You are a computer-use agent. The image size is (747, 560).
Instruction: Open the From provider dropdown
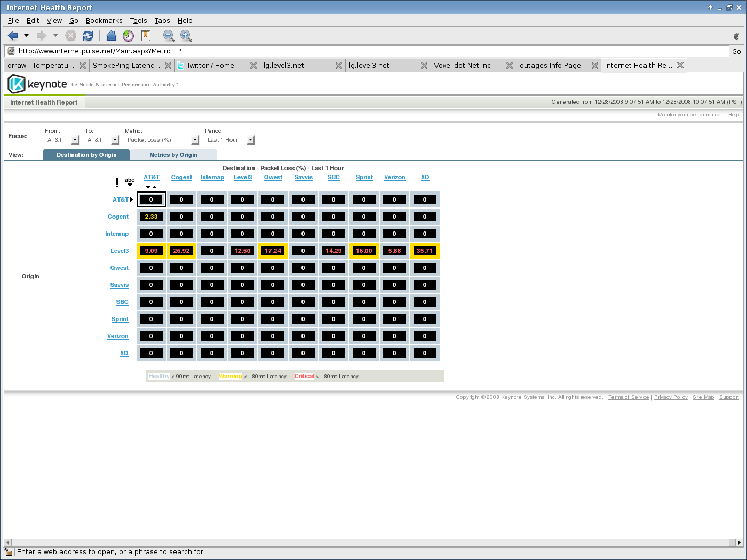coord(62,140)
